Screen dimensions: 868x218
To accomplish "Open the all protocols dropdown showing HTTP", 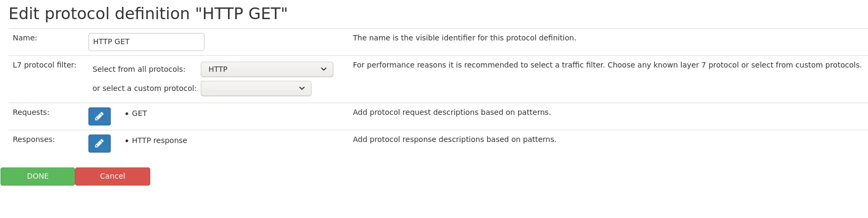I will [x=267, y=69].
